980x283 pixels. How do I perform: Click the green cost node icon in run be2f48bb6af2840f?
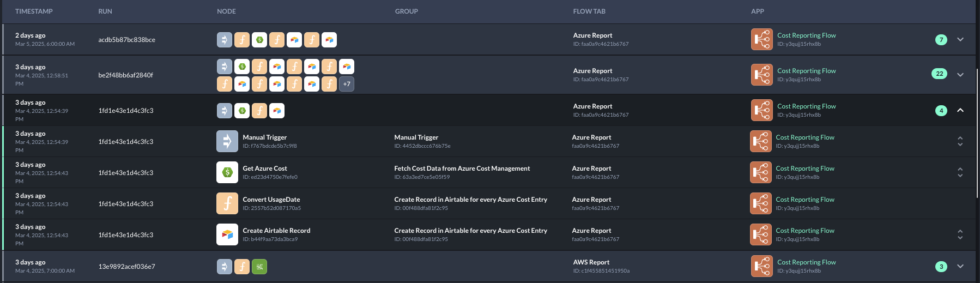tap(242, 67)
